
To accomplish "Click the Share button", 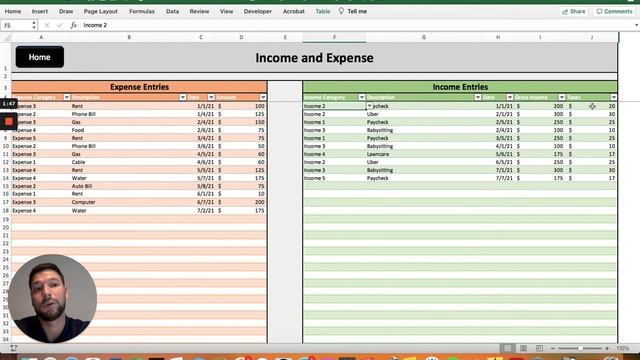I will click(573, 11).
